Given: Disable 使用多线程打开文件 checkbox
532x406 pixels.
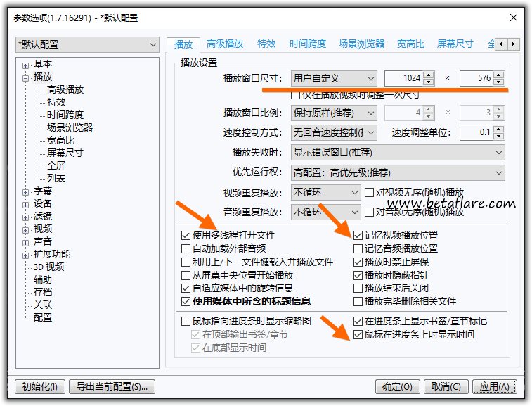Looking at the screenshot, I should pos(186,236).
